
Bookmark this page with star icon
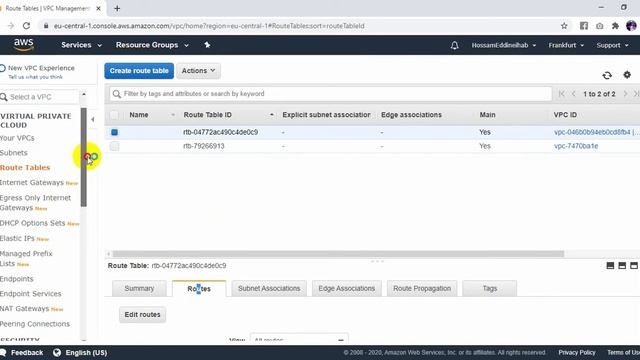tap(564, 26)
